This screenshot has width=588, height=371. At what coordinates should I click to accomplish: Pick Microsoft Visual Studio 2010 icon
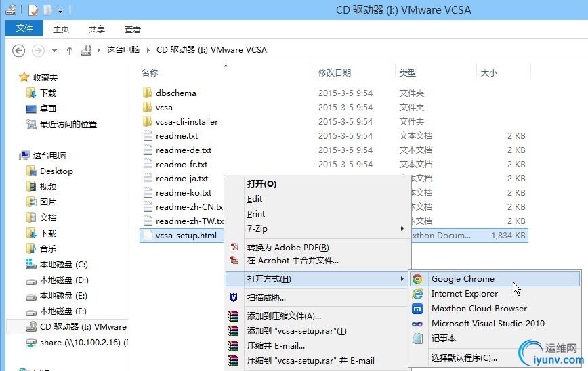(417, 324)
